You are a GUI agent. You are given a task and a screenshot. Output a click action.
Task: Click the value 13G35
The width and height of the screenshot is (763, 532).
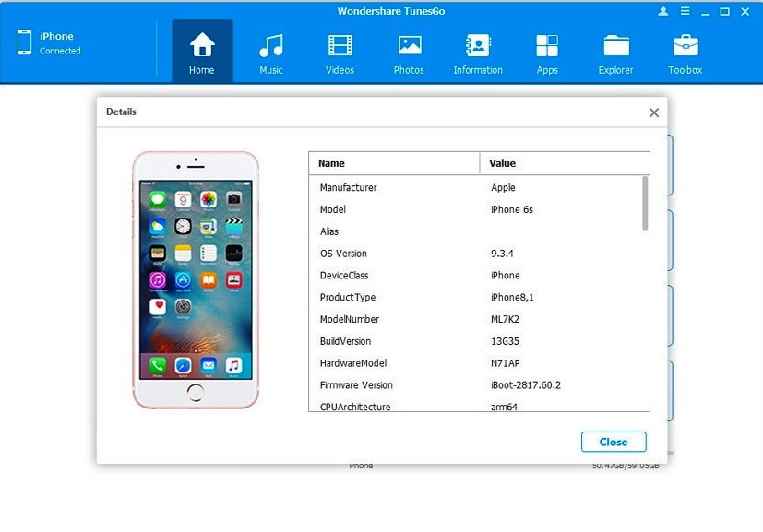pyautogui.click(x=505, y=341)
